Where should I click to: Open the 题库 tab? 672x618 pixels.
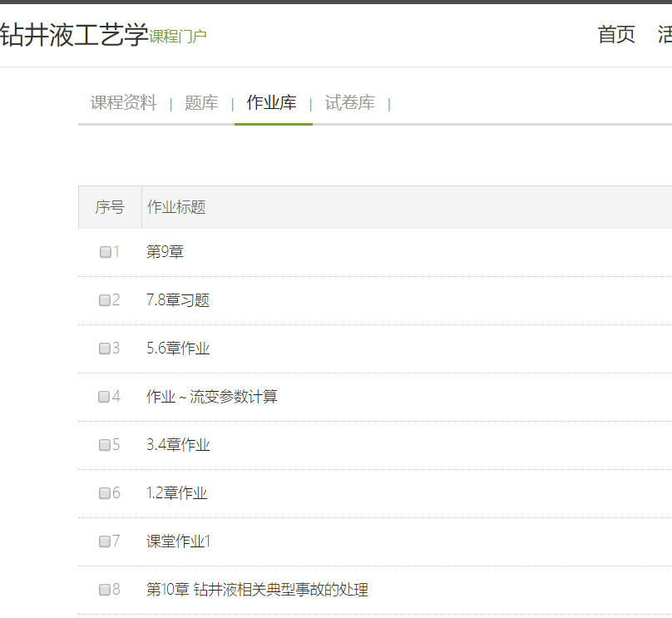click(x=201, y=103)
